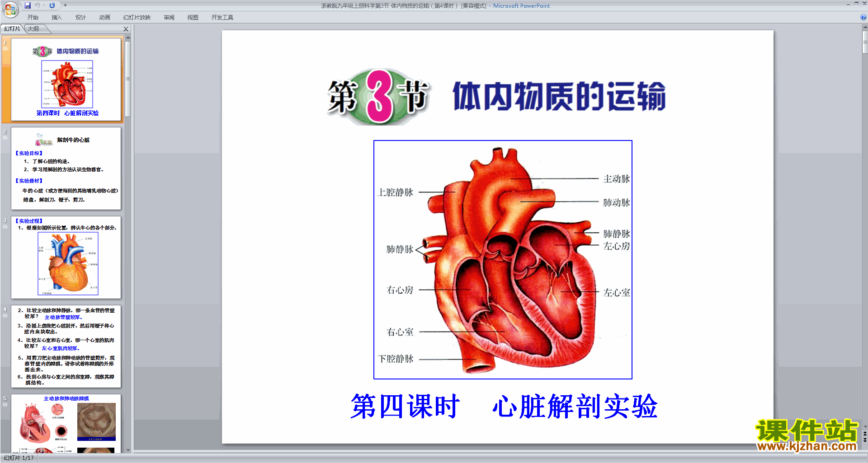Open the 开发工具 ribbon tab

[222, 18]
